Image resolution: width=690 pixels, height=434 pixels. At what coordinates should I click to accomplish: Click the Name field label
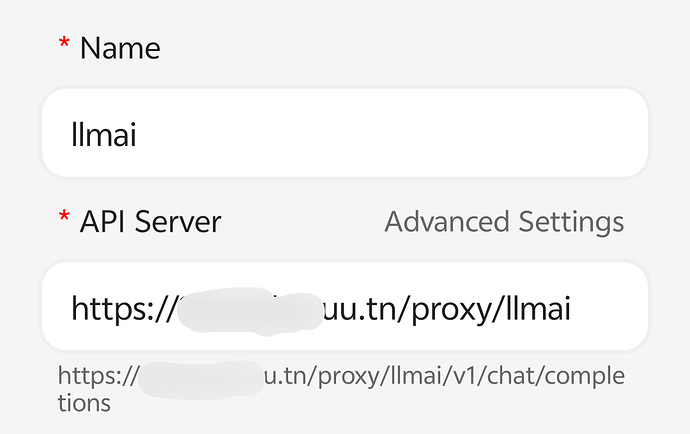coord(120,47)
